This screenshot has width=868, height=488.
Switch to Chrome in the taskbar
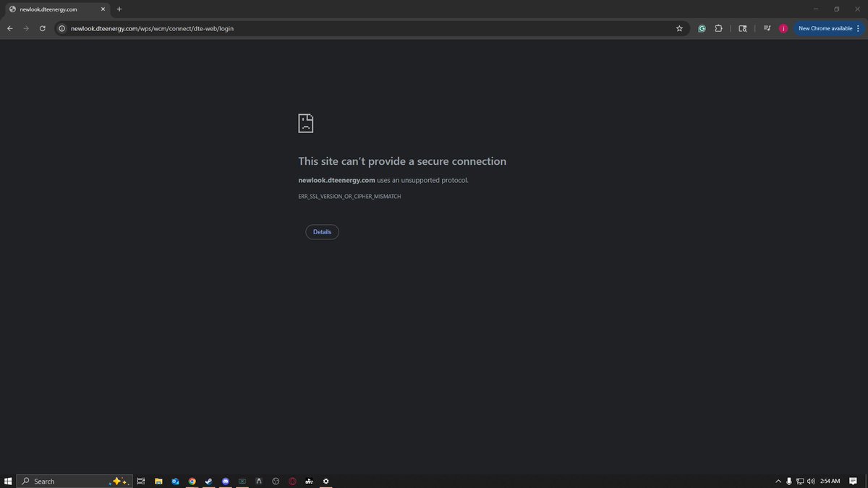tap(192, 481)
